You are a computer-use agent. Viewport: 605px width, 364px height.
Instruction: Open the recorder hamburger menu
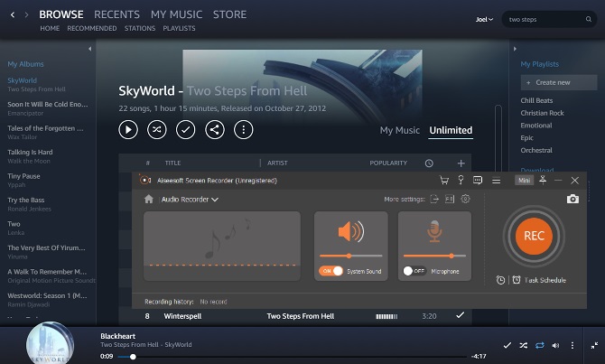pos(497,181)
